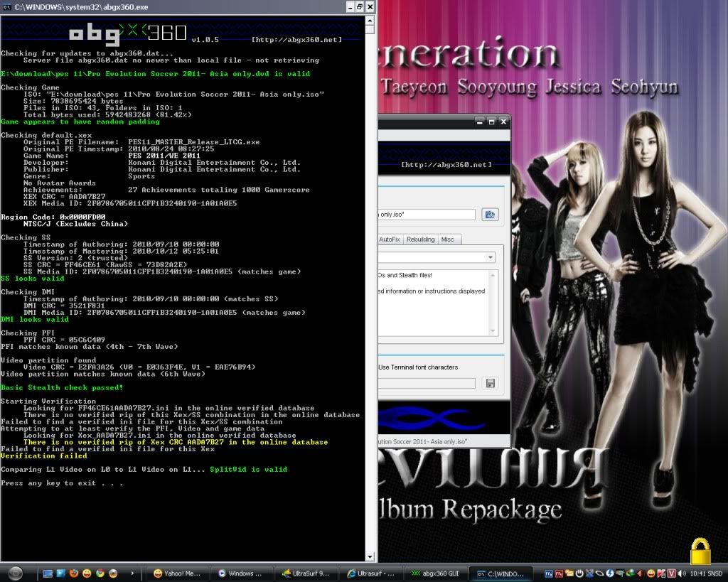Click scroll-down arrow of the console window scrollbar

pyautogui.click(x=370, y=556)
